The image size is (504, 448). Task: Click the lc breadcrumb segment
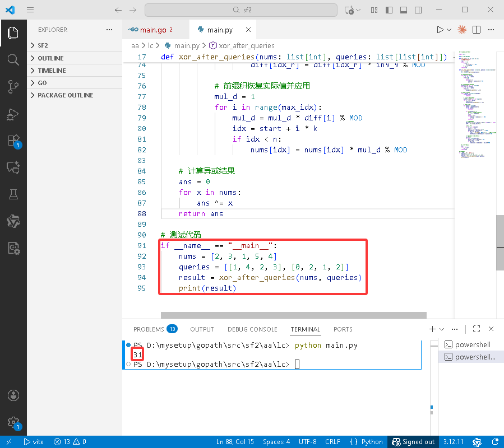(150, 45)
